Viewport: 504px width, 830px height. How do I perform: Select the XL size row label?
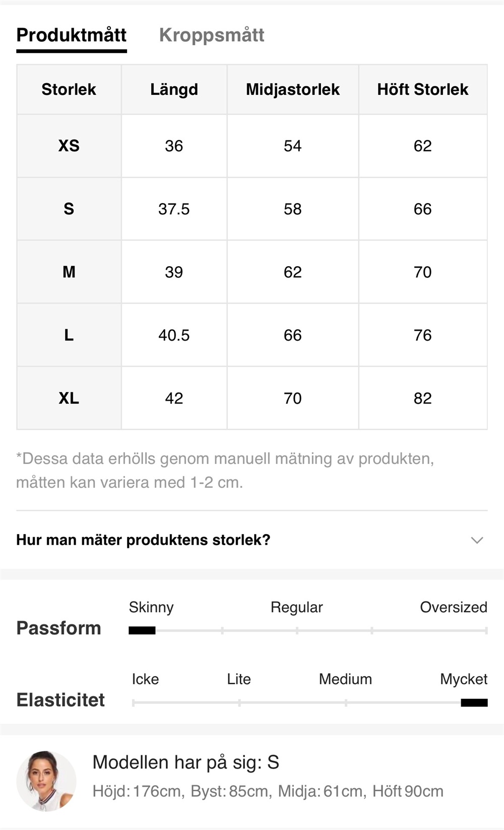[x=69, y=398]
